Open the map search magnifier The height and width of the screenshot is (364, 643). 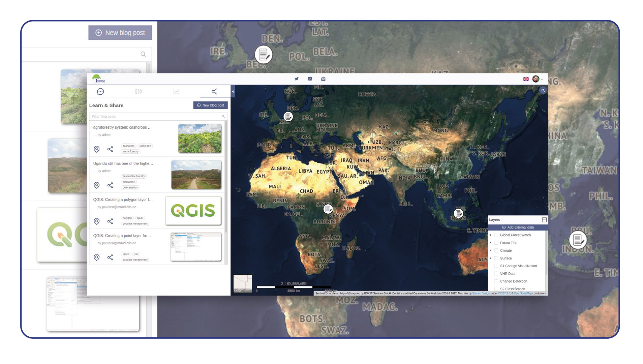click(x=543, y=90)
